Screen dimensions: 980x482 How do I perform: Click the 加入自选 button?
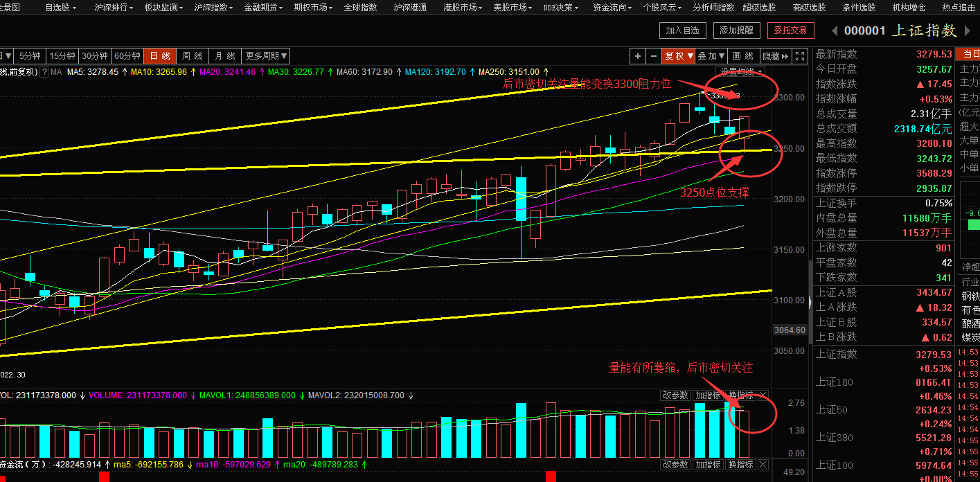(683, 30)
